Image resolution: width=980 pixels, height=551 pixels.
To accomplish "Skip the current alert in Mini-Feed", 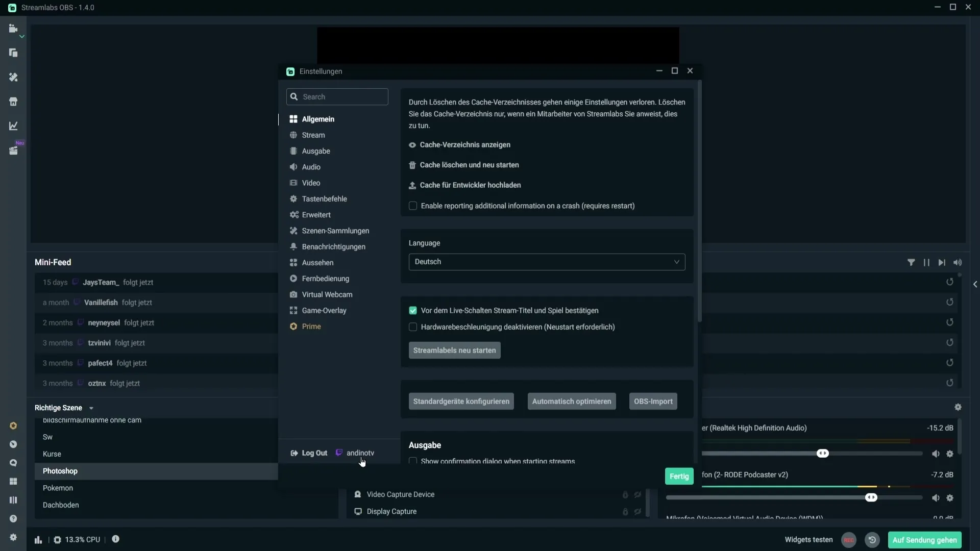I will [x=942, y=262].
